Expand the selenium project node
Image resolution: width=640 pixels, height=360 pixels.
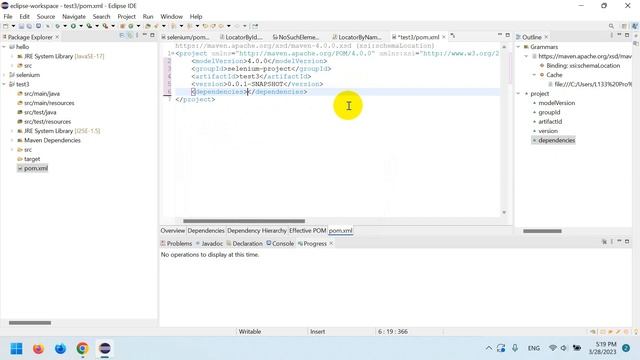click(4, 75)
